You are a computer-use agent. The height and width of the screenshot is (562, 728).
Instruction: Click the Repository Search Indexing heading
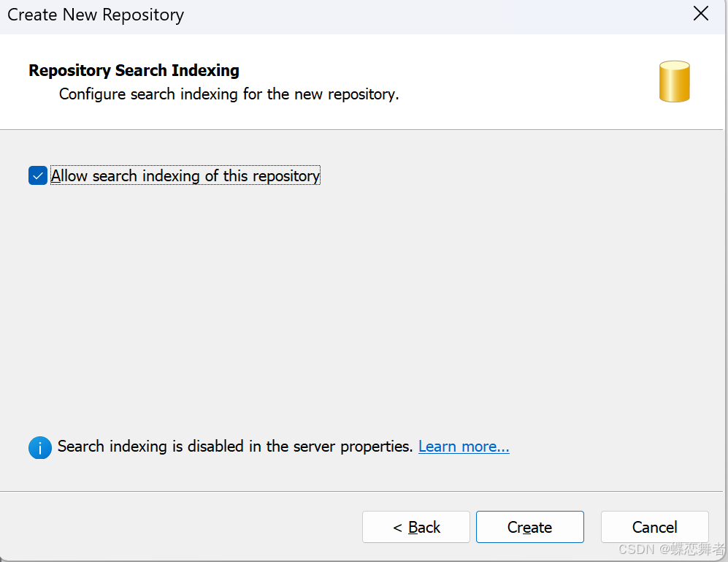[x=134, y=70]
